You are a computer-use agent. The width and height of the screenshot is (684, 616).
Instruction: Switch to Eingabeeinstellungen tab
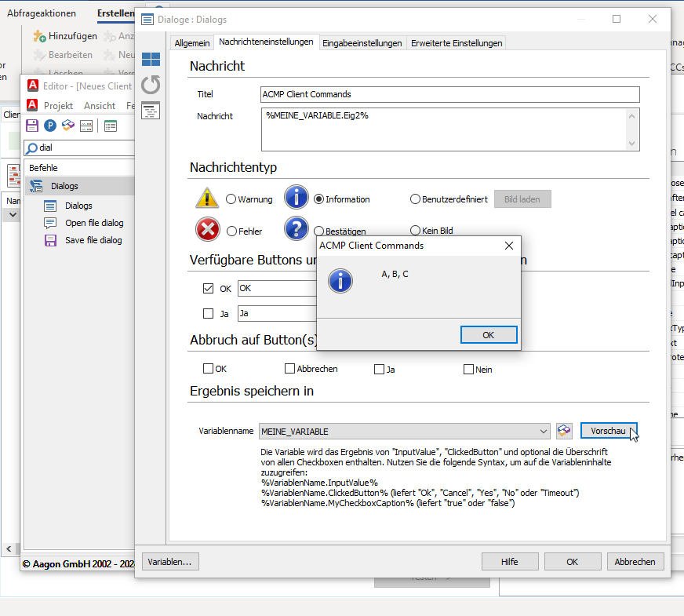coord(362,43)
